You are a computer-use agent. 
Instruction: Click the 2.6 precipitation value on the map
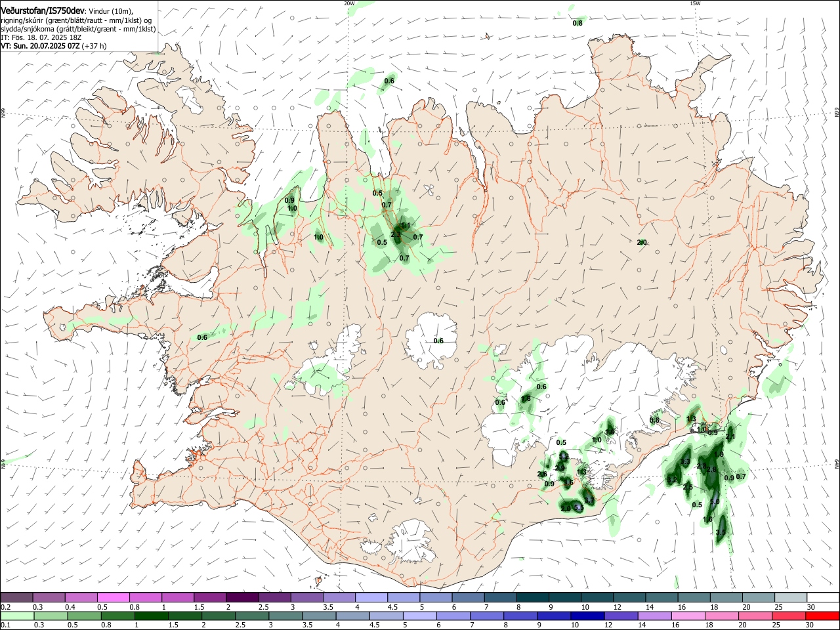pyautogui.click(x=542, y=474)
